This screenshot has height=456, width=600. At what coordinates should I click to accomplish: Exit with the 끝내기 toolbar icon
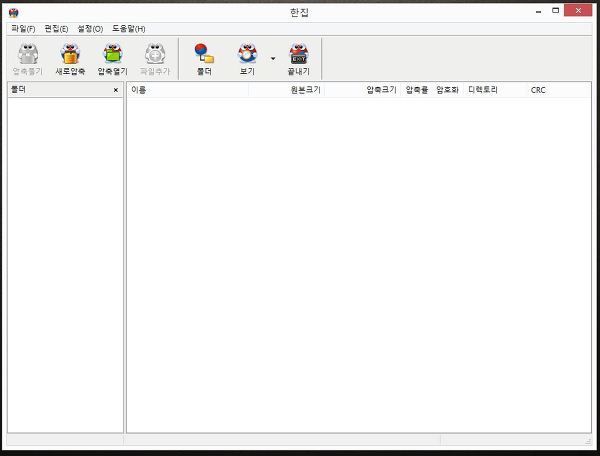click(x=298, y=59)
